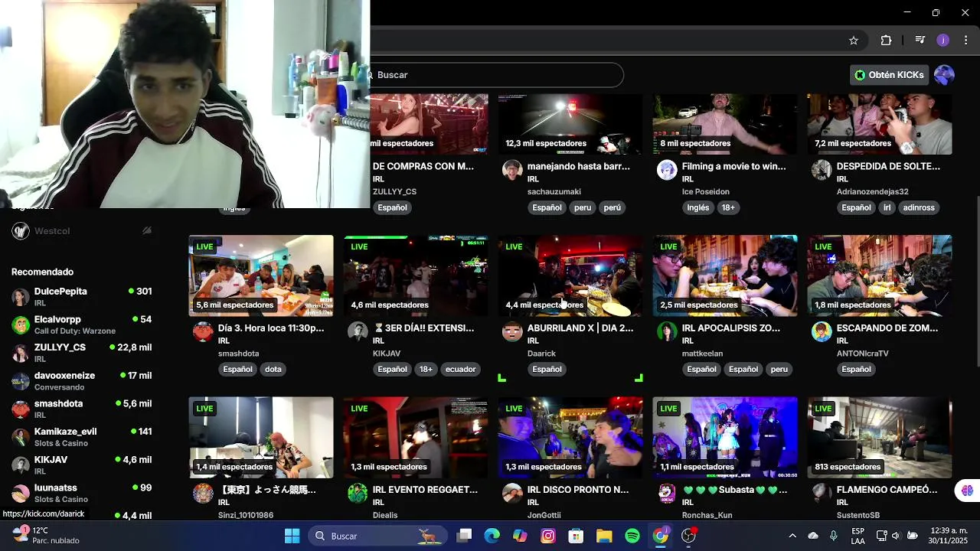The image size is (980, 551).
Task: Open KIKJAV in the recommended sidebar
Action: point(82,465)
